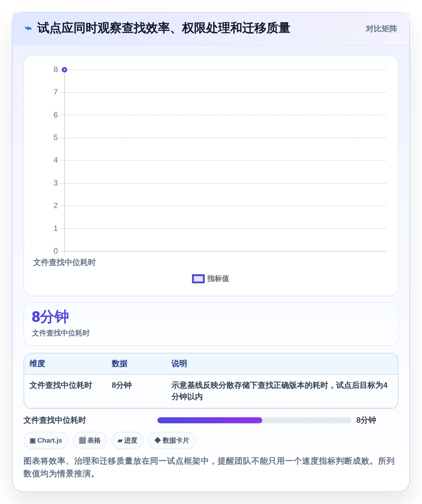422x504 pixels.
Task: Click the 文件查找中位耗时 caption under 8分钟 card
Action: click(x=61, y=333)
